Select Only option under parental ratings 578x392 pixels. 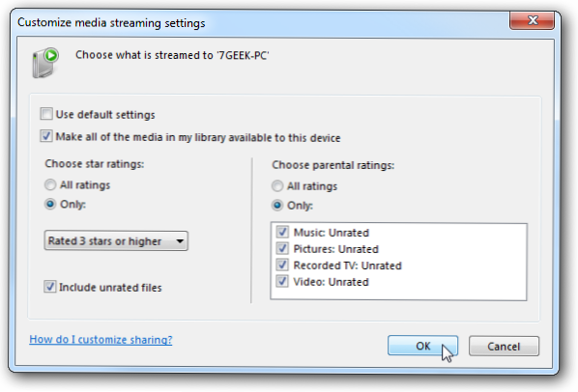click(x=277, y=205)
